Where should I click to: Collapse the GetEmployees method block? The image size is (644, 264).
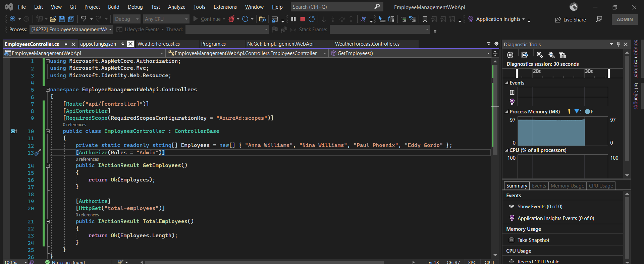(x=48, y=165)
